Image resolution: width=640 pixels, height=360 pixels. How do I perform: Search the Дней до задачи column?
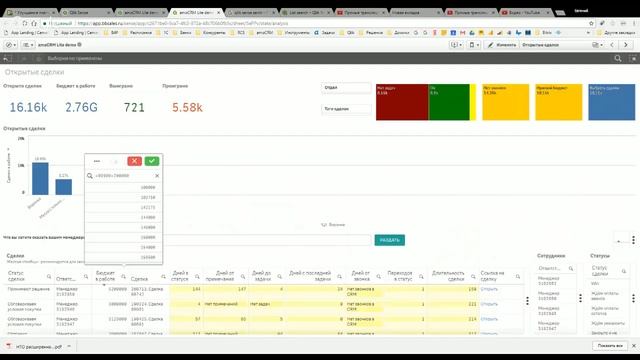click(x=280, y=277)
